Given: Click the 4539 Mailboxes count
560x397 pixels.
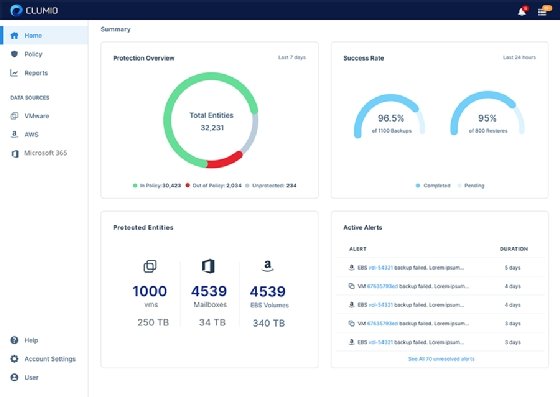Looking at the screenshot, I should pyautogui.click(x=209, y=291).
